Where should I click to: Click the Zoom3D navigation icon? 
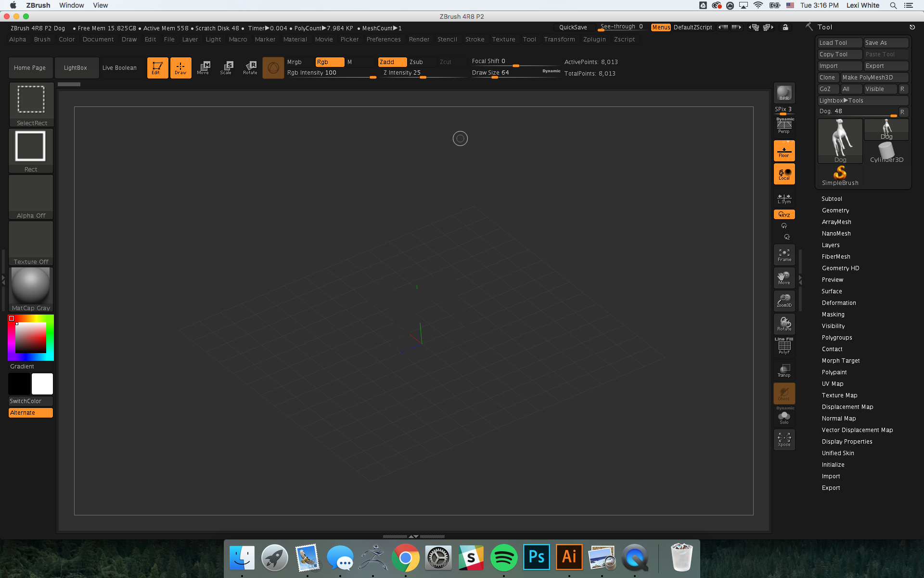click(784, 301)
